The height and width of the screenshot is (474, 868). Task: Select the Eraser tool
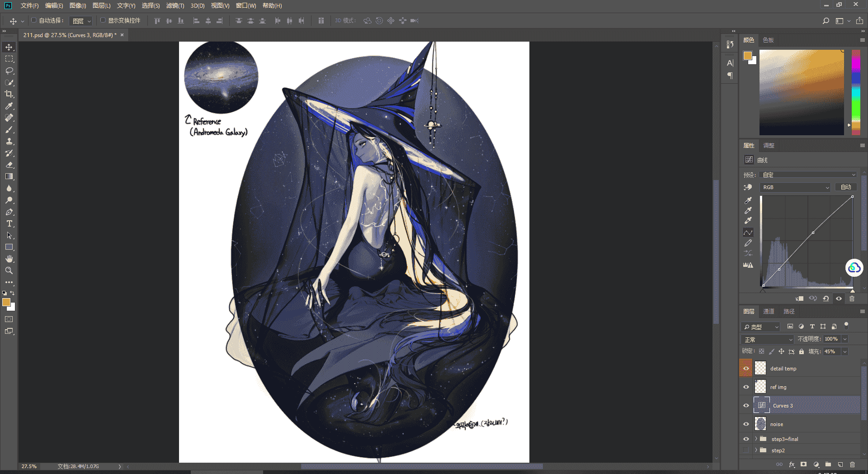[9, 165]
